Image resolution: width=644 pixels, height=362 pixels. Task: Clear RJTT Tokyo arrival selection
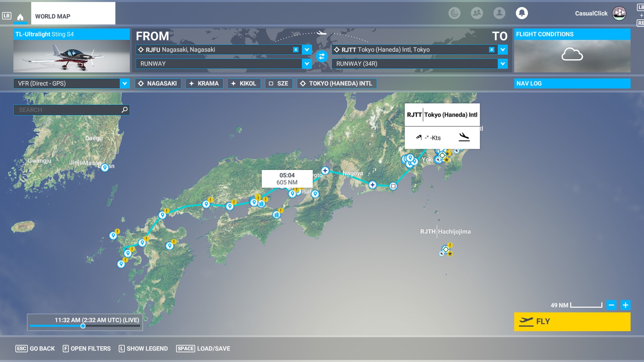[x=491, y=50]
